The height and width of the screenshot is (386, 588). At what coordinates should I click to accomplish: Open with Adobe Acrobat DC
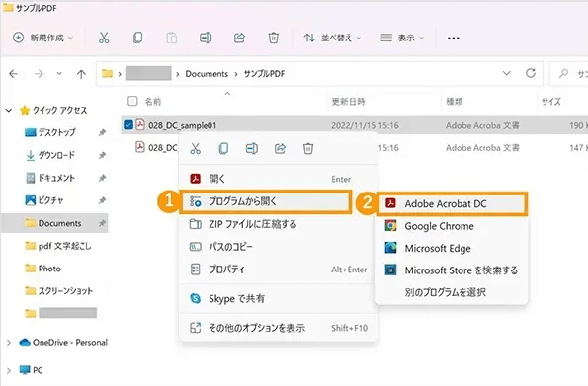click(x=452, y=204)
